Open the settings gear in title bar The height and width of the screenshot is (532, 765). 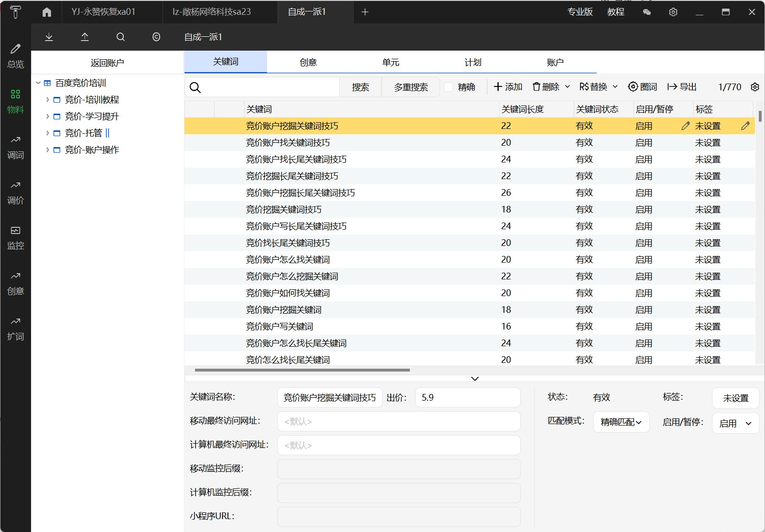(673, 12)
